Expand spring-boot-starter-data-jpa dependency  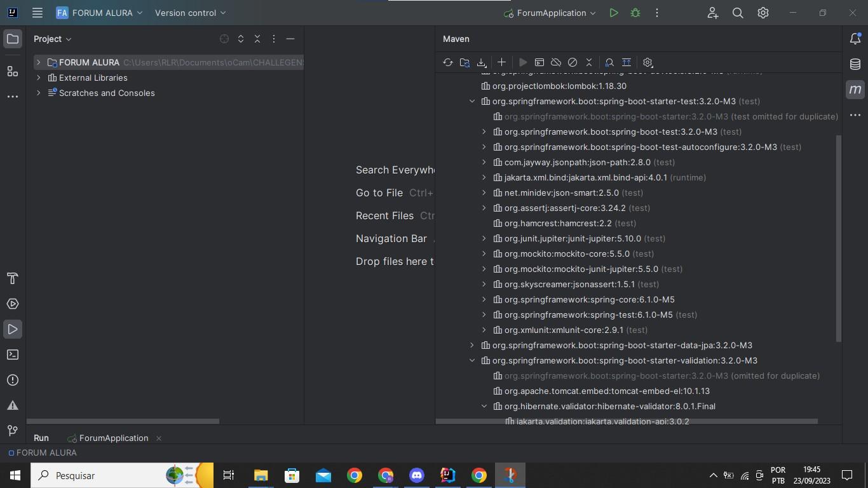[472, 345]
